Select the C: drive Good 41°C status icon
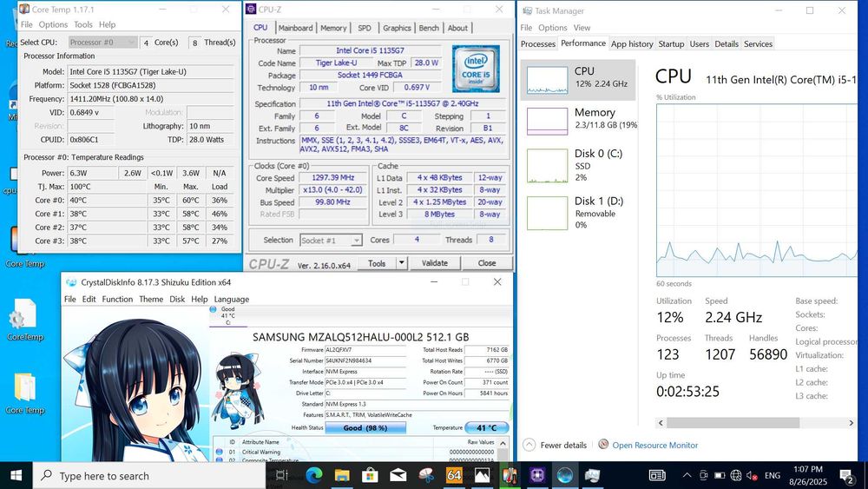Viewport: 868px width, 489px height. click(x=227, y=315)
